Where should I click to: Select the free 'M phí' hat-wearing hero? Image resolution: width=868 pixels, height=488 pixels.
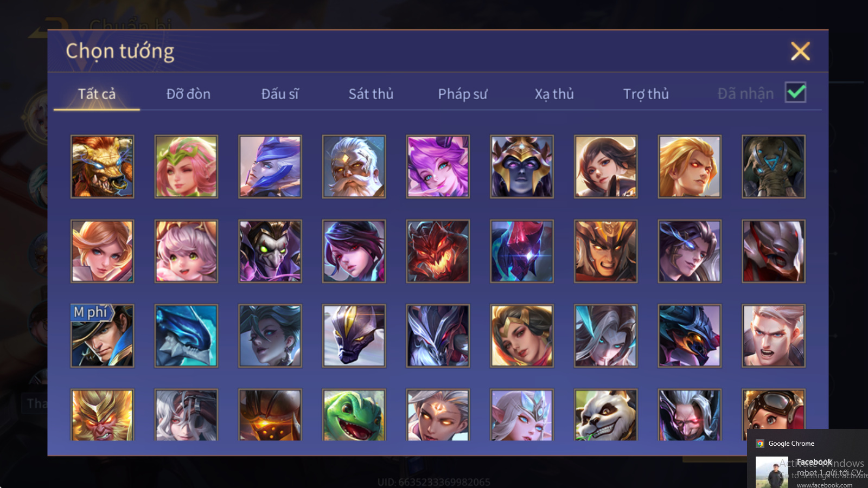[102, 336]
